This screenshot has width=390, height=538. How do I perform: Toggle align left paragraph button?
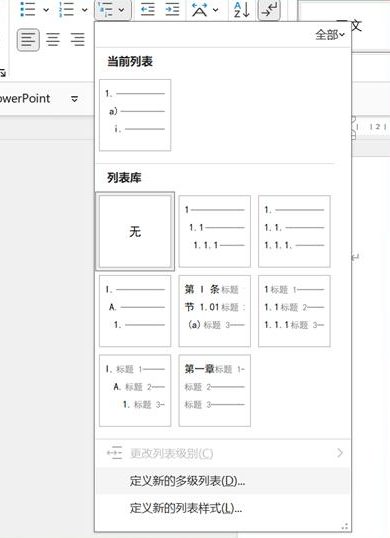[x=28, y=40]
